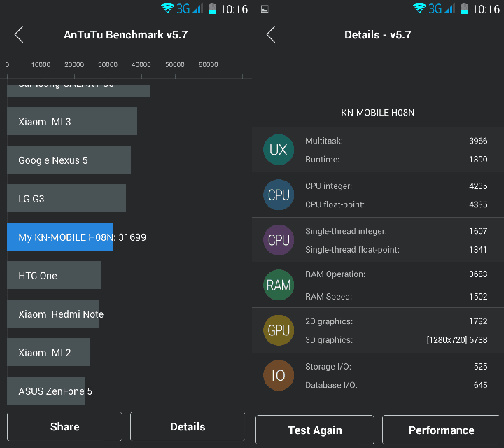This screenshot has width=504, height=448.
Task: Tap battery icon in right status bar
Action: click(x=464, y=8)
